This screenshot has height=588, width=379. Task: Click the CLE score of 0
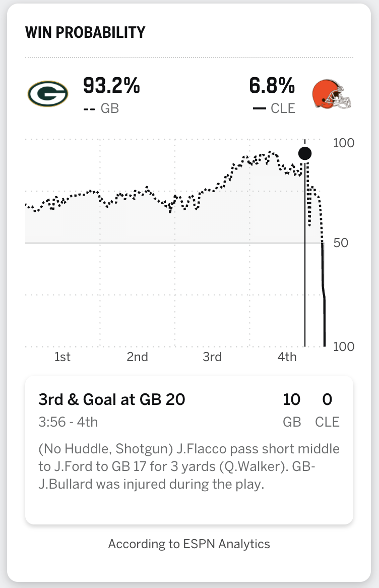click(x=327, y=399)
